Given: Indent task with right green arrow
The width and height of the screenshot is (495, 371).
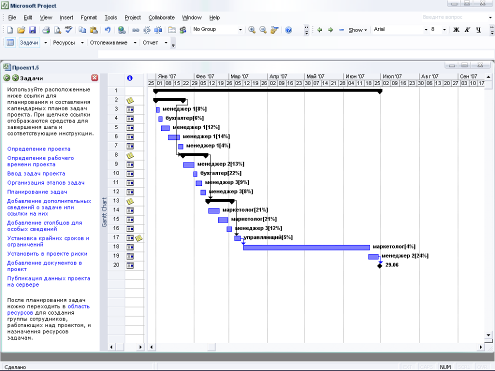Looking at the screenshot, I should click(330, 30).
